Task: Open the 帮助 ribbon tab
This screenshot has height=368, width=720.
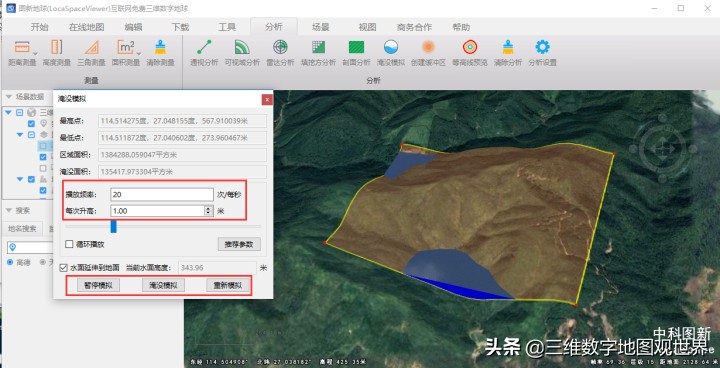Action: [x=461, y=27]
